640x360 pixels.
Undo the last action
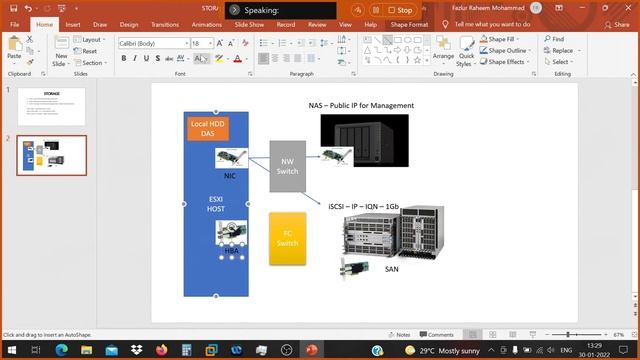[x=28, y=8]
